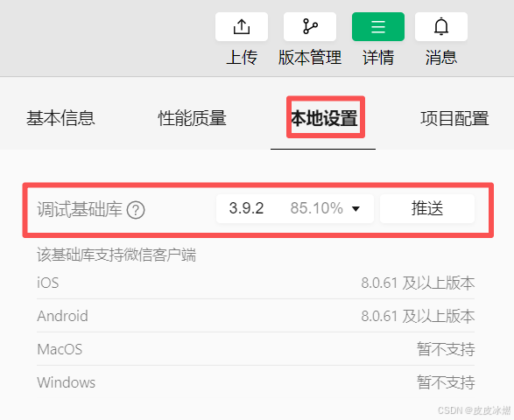Click iOS version value 8.0.61 及以上版本
Screen dimensions: 514x420
coord(418,283)
